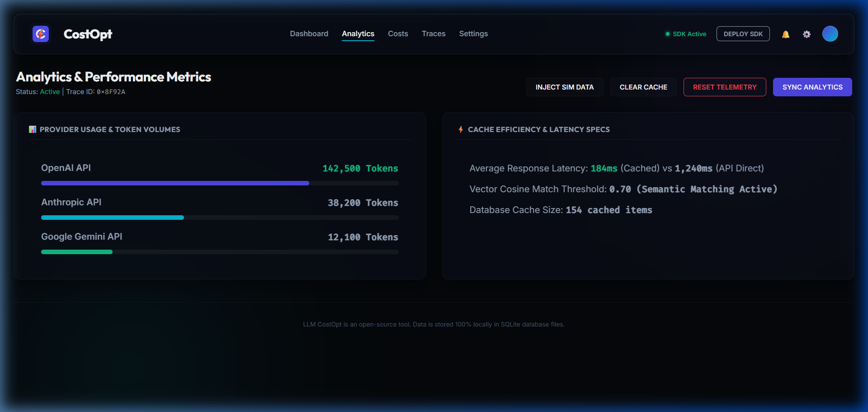Click the OpenAI API label
The width and height of the screenshot is (868, 412).
66,168
